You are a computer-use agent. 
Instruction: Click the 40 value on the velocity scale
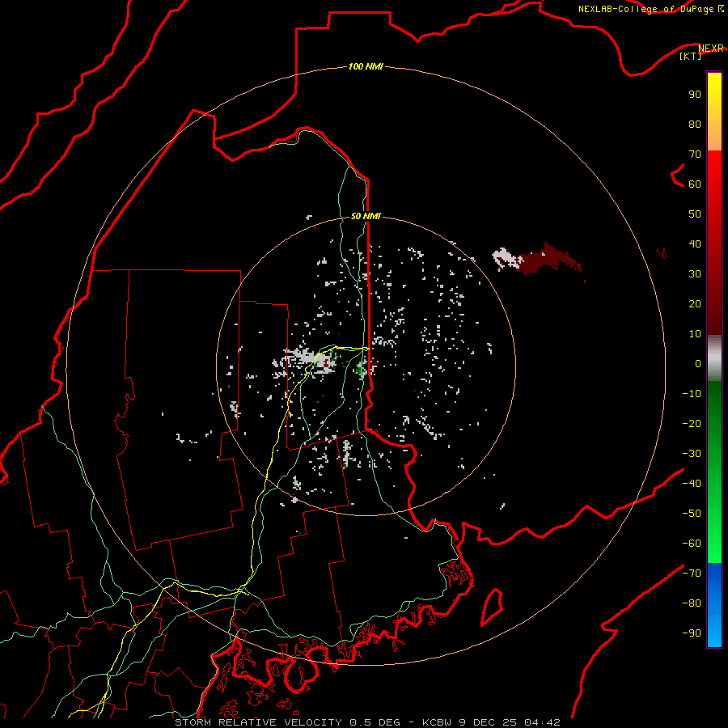(x=695, y=243)
